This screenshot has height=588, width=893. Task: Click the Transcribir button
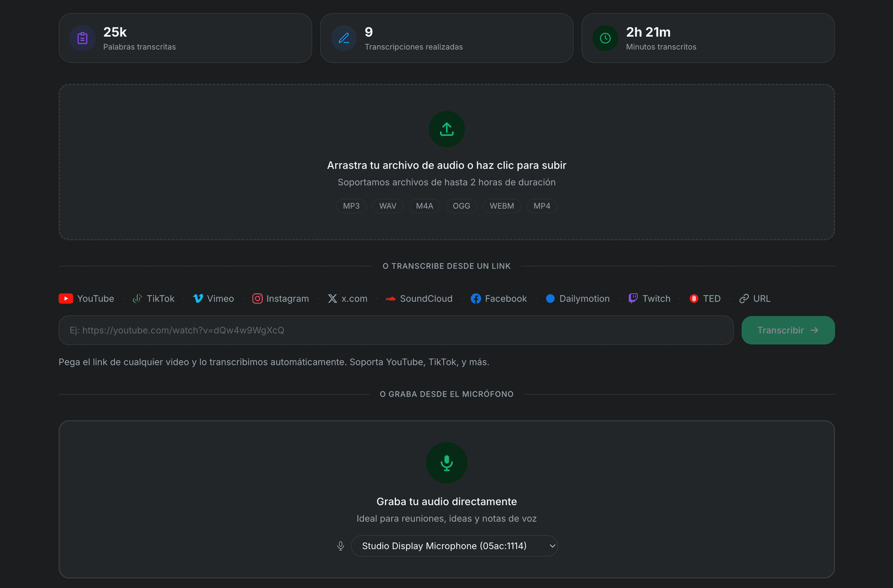pos(787,330)
